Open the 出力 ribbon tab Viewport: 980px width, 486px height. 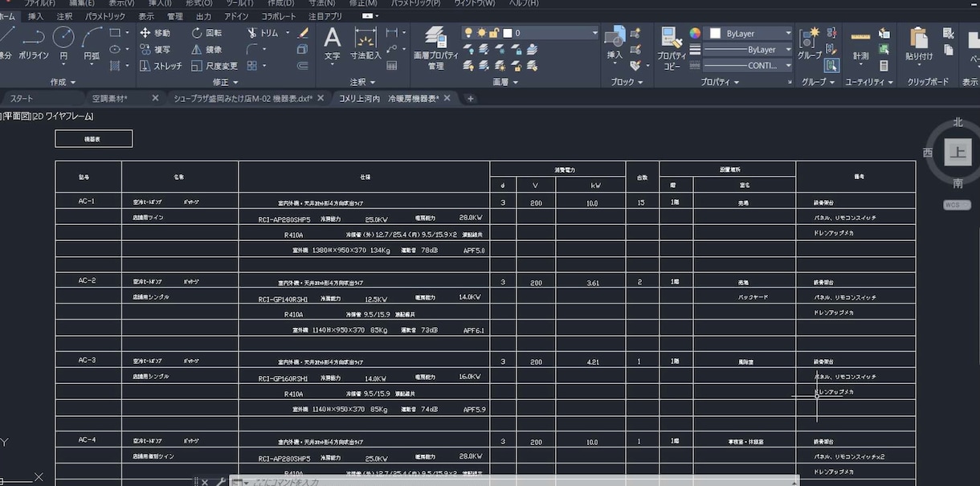(x=203, y=16)
